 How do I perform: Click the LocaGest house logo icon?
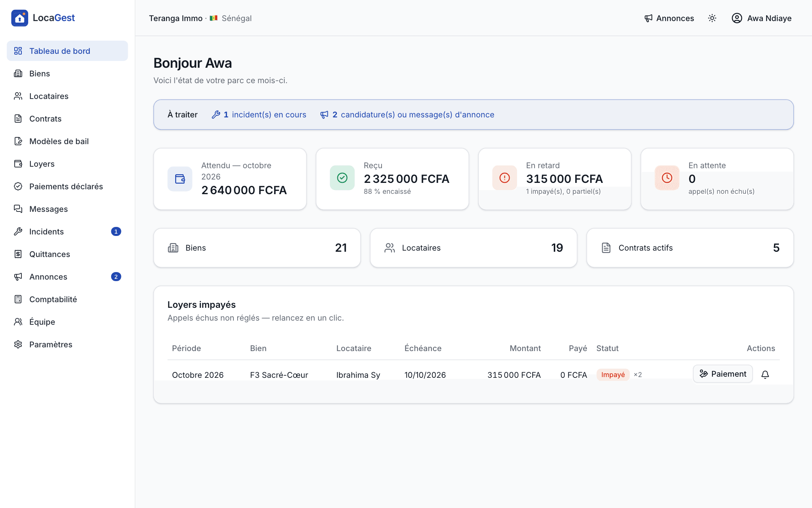(20, 18)
